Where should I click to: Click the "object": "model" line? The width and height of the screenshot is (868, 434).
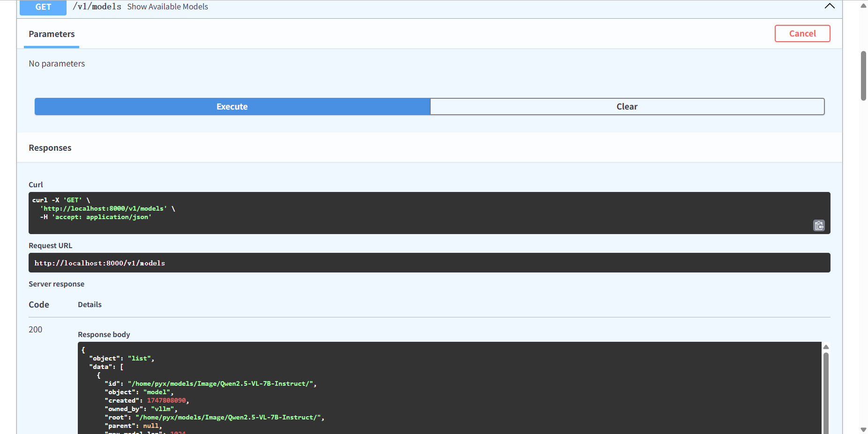click(139, 392)
